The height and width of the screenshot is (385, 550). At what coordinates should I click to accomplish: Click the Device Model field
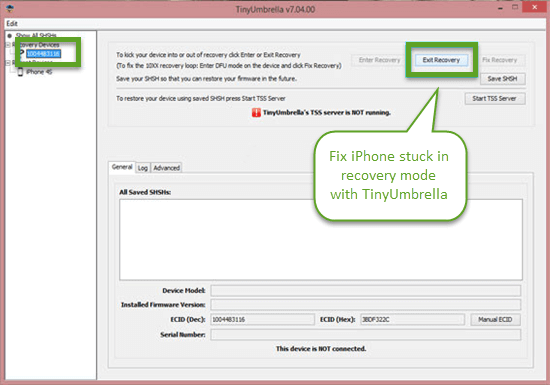point(365,290)
